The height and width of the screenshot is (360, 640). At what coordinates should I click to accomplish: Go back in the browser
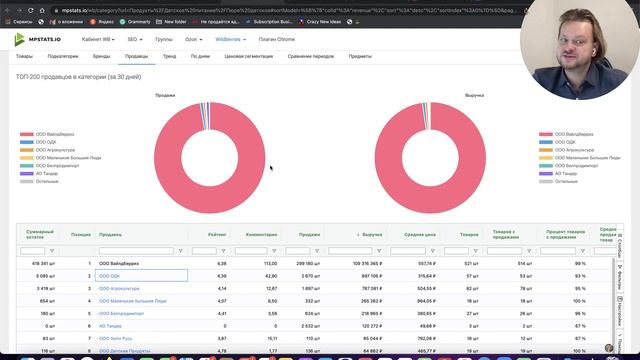(x=7, y=10)
